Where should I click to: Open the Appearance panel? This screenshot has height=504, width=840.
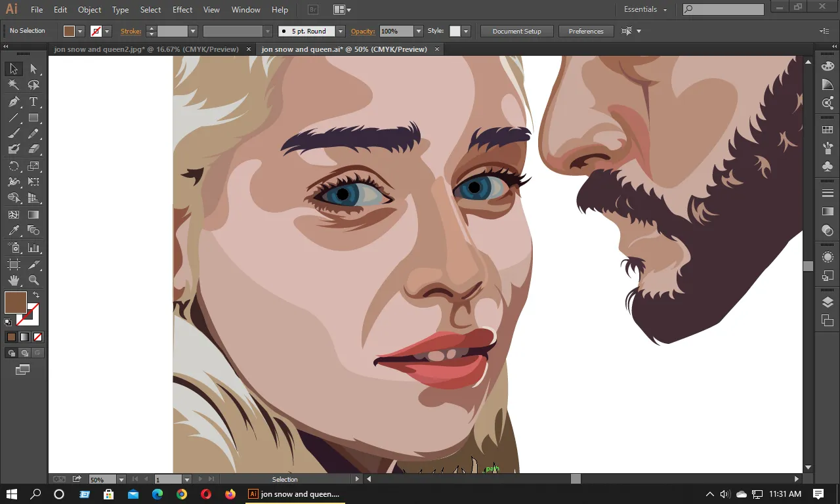[828, 257]
